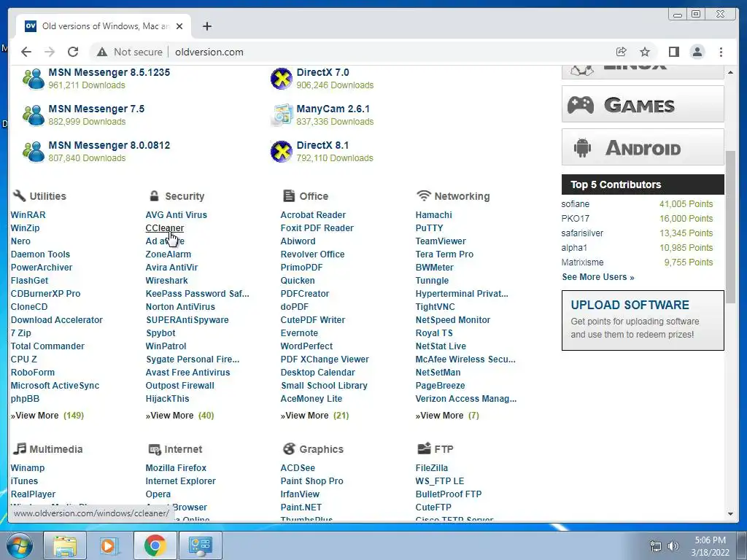Screen dimensions: 747x560
Task: Click the Graphics category icon
Action: click(x=289, y=448)
